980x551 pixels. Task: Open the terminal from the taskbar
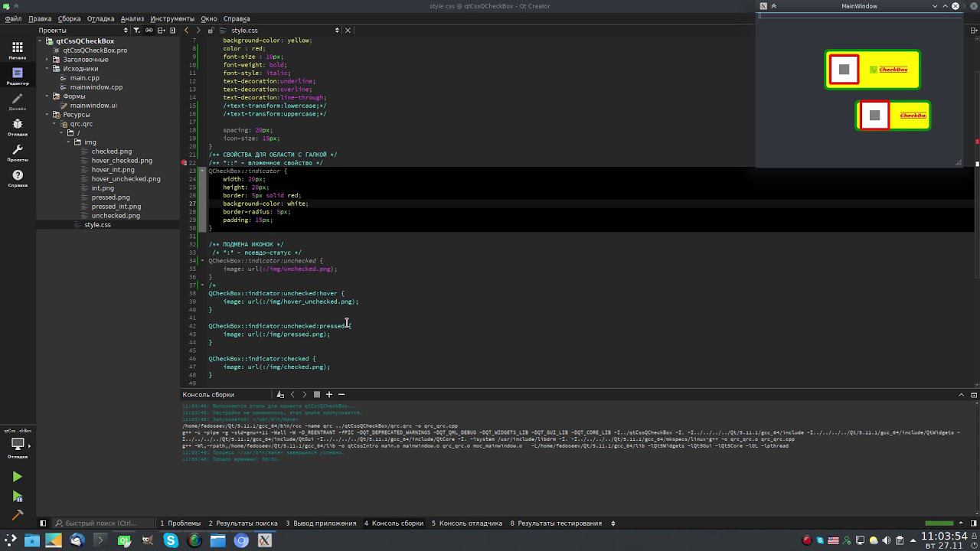(100, 540)
